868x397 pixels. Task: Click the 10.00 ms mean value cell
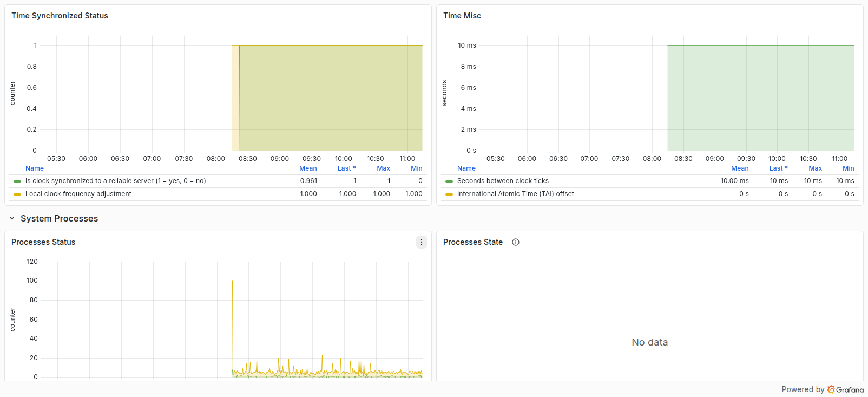click(x=735, y=181)
